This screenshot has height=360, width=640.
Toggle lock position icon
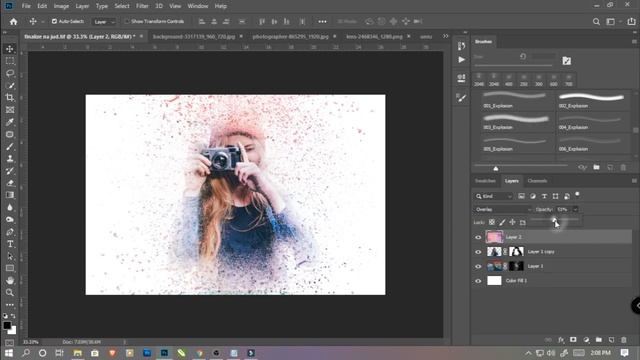pyautogui.click(x=512, y=222)
